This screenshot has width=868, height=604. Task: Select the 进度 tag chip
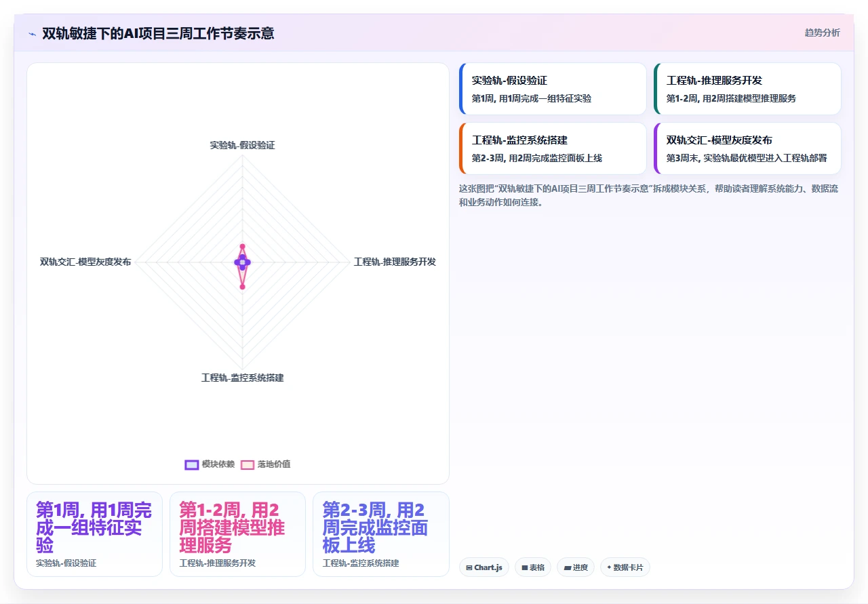(x=576, y=567)
